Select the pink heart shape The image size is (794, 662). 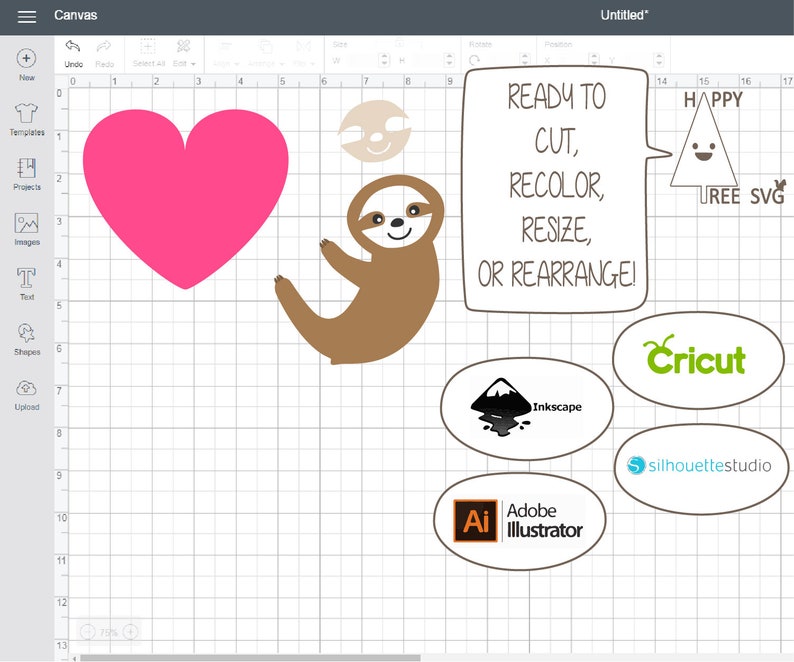[186, 198]
